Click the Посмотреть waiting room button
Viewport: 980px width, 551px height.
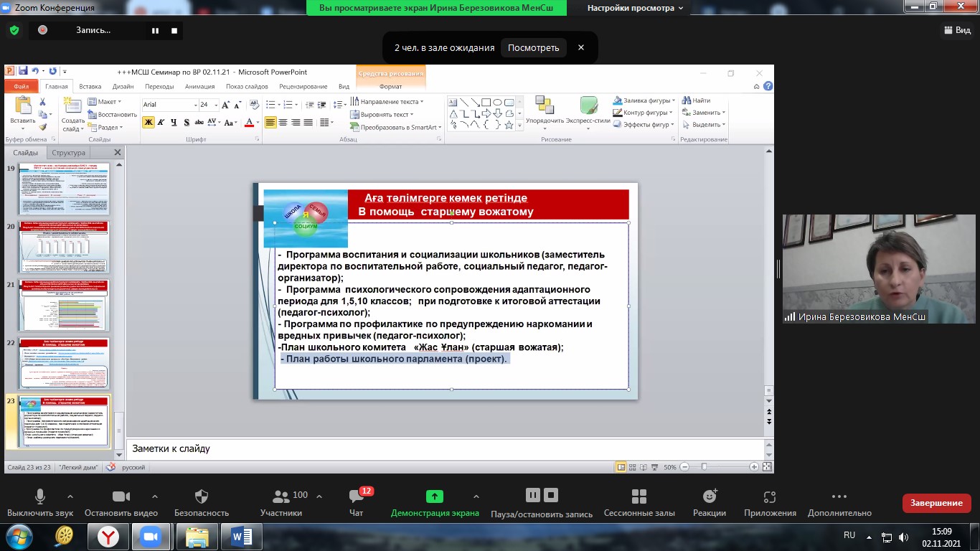[533, 48]
